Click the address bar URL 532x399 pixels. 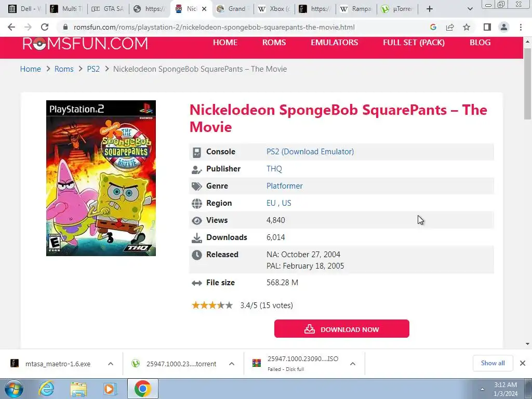214,27
